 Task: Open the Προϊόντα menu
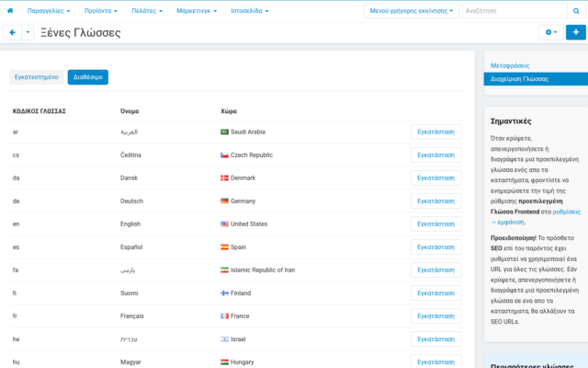pyautogui.click(x=102, y=11)
